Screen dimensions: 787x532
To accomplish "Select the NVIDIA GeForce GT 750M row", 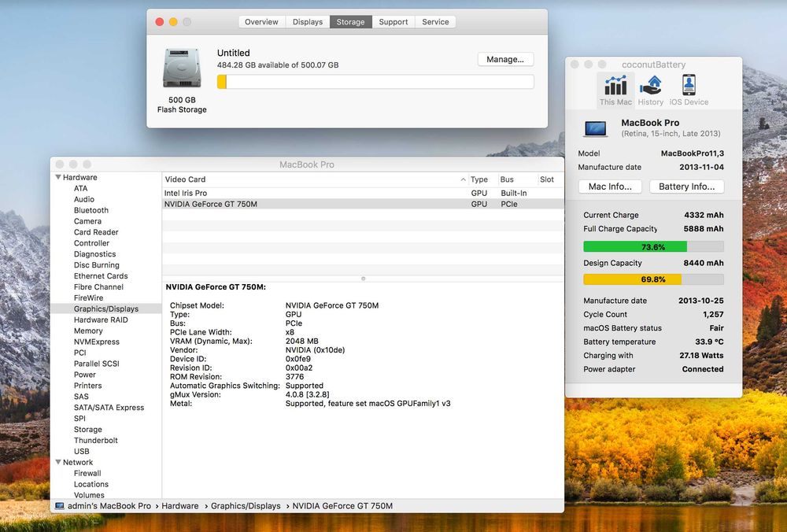I will 363,205.
